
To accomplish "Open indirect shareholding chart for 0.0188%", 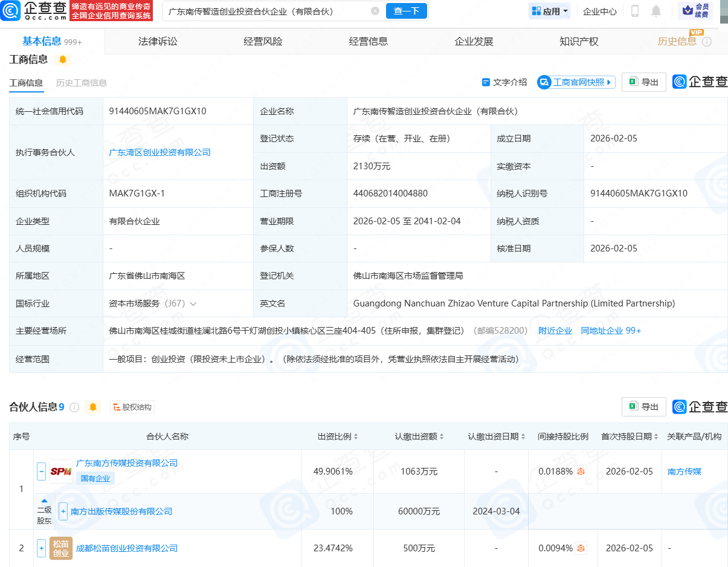I will coord(581,471).
